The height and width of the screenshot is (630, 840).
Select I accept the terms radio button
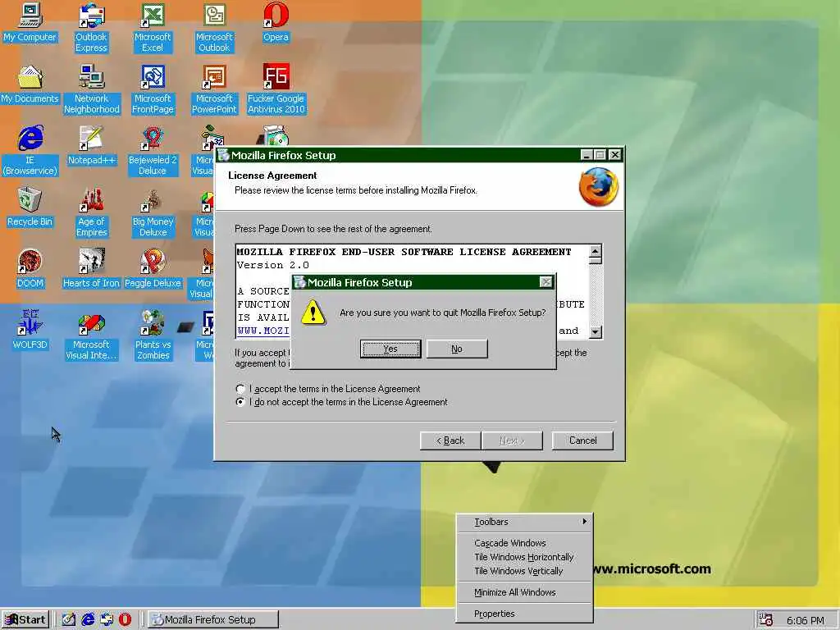(x=240, y=389)
